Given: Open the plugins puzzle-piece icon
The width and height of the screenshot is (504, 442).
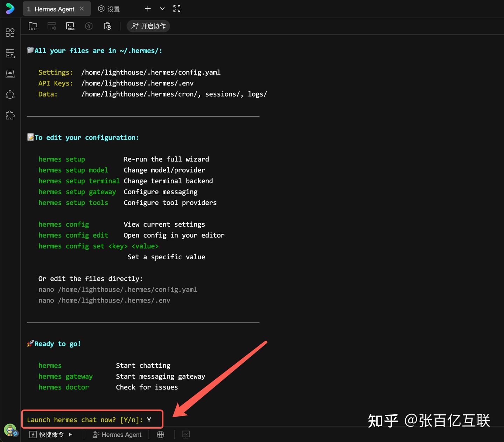Looking at the screenshot, I should pos(10,115).
